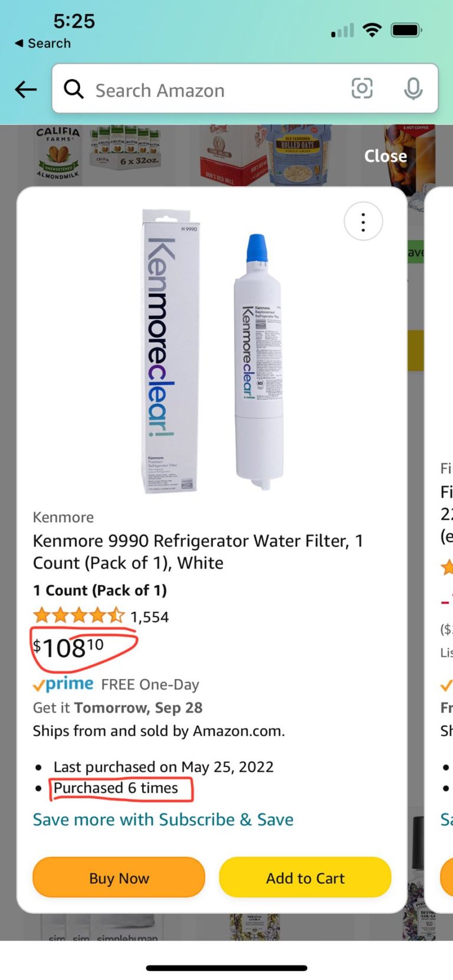453x980 pixels.
Task: Tap the 1,554 ratings count
Action: click(x=150, y=617)
